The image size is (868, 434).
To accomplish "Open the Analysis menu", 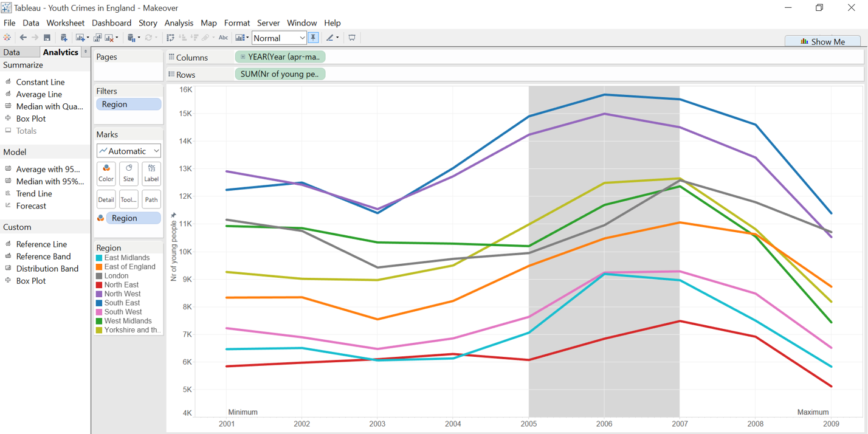I will (179, 22).
